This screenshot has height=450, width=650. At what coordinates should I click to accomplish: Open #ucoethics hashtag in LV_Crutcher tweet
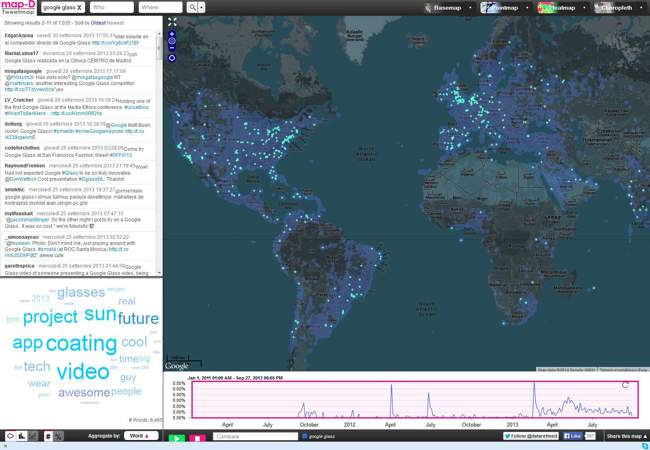point(136,107)
